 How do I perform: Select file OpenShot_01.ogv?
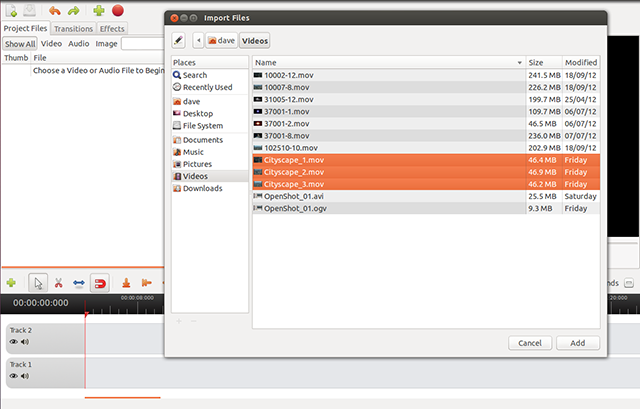[426, 208]
